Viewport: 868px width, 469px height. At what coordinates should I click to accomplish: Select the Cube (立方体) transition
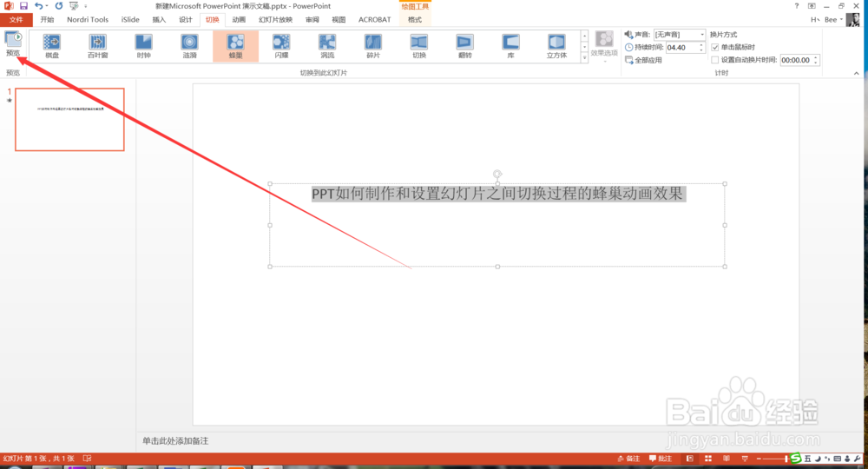pos(556,46)
